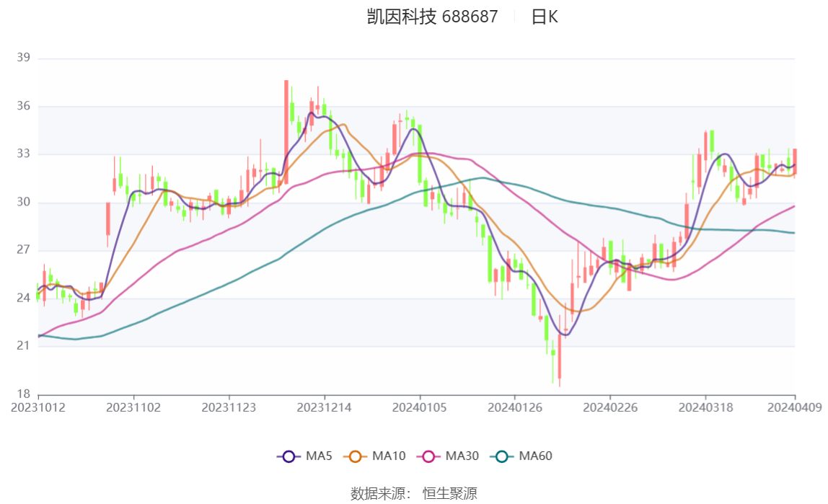Screen dimensions: 828x504
Task: Click the 日K subtitle label
Action: pos(545,17)
